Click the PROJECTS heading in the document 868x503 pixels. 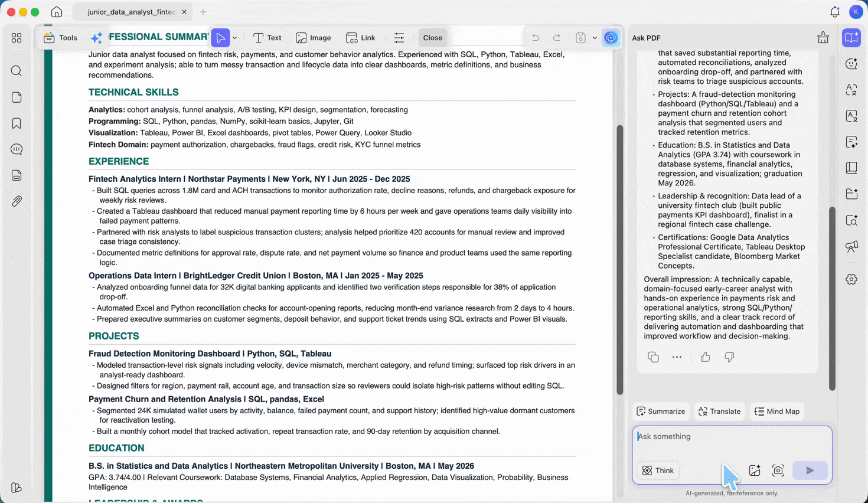[x=114, y=336]
